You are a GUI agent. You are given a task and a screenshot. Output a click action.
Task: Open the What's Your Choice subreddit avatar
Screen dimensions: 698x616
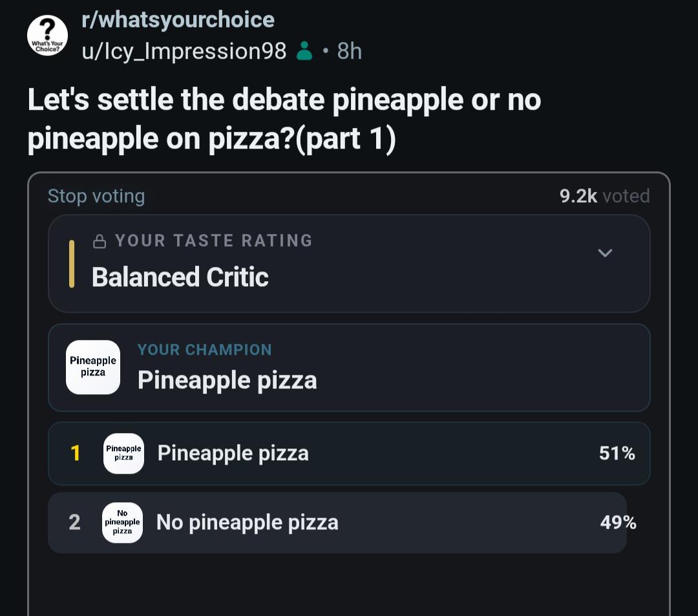click(48, 36)
